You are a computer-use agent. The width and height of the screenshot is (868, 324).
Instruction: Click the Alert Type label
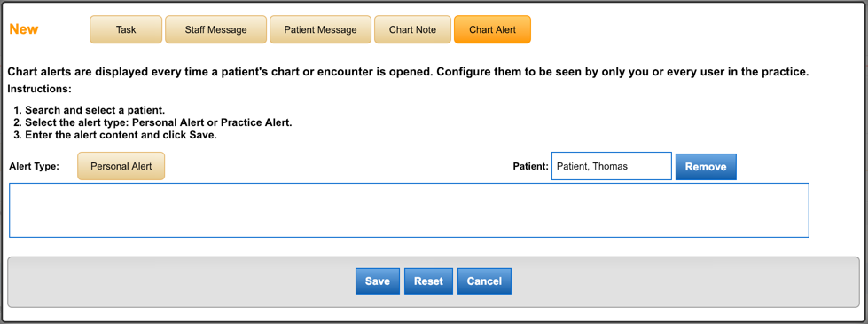35,166
